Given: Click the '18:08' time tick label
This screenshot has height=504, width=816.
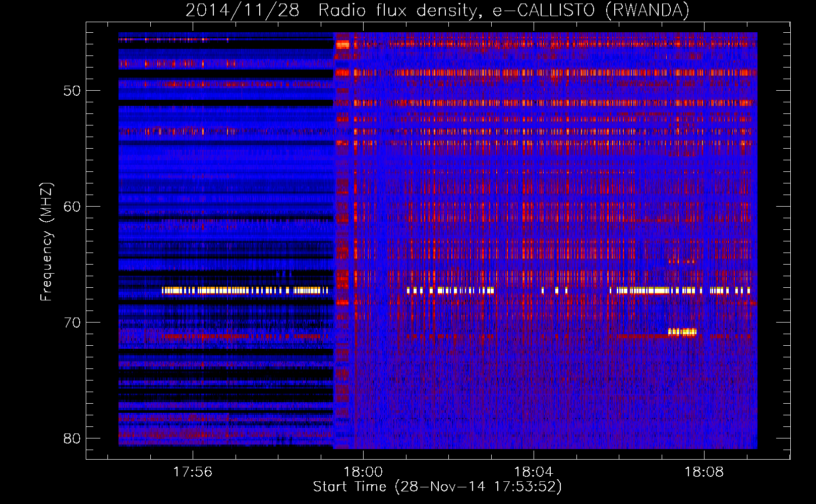Looking at the screenshot, I should point(704,472).
